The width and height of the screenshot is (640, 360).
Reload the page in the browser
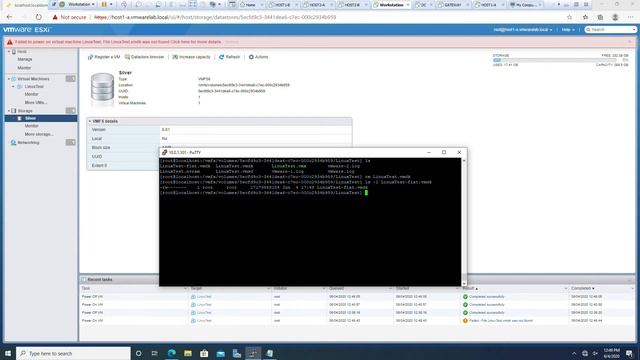click(x=38, y=17)
